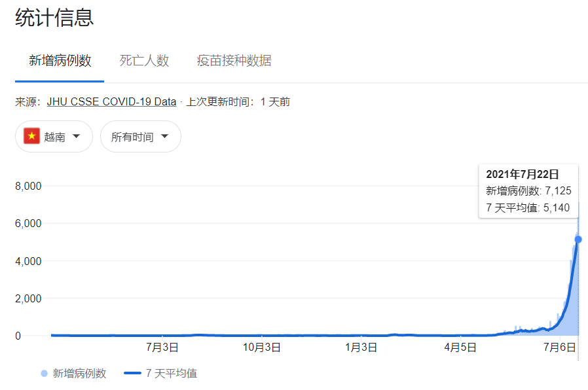Select the 新增病例数 tab
This screenshot has width=588, height=390.
point(58,60)
